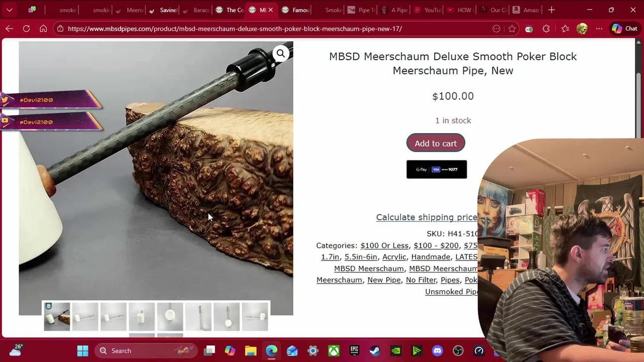Select the third product thumbnail
The height and width of the screenshot is (362, 644).
pyautogui.click(x=113, y=317)
